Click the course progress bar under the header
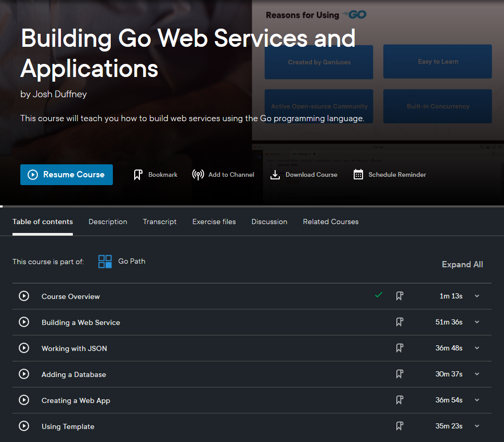The height and width of the screenshot is (442, 504). point(252,206)
